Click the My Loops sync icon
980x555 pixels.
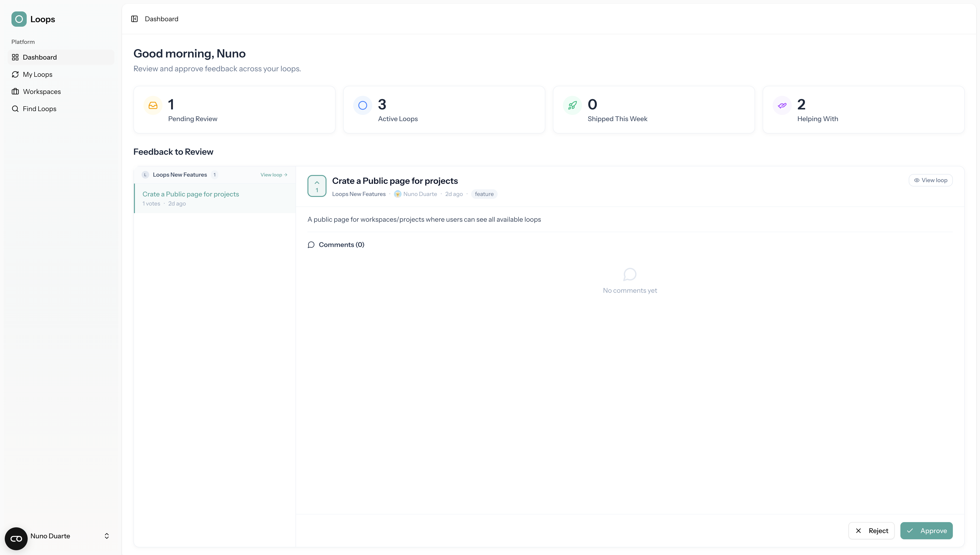coord(15,74)
